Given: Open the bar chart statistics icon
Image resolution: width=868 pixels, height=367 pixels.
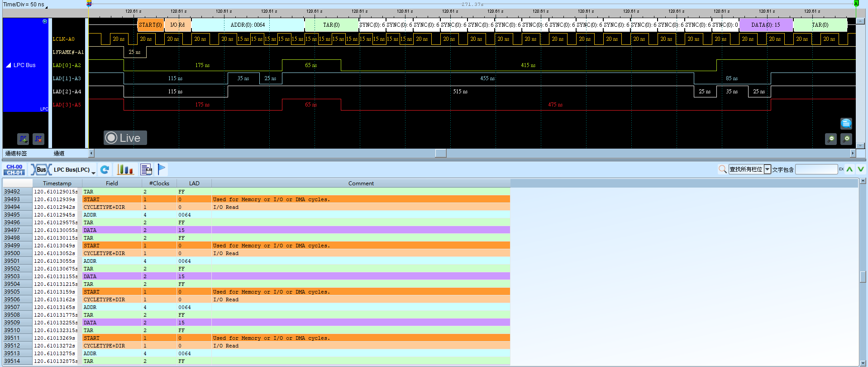Looking at the screenshot, I should point(125,169).
